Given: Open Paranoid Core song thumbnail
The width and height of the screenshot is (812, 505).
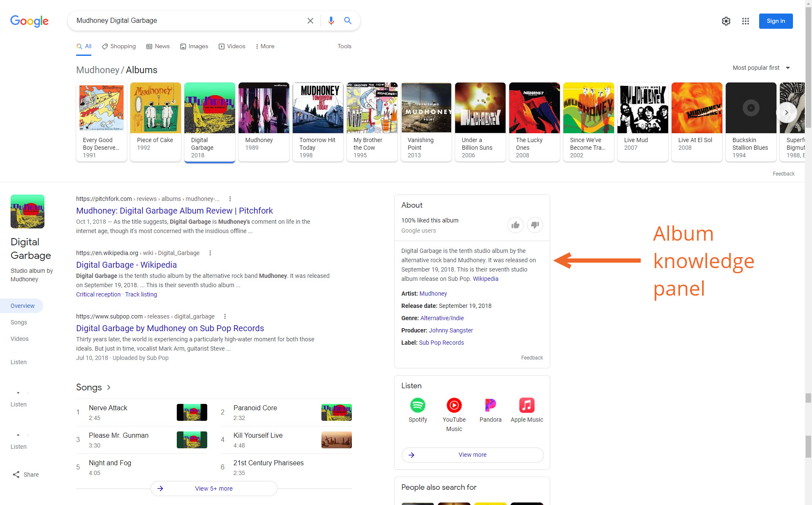Looking at the screenshot, I should coord(336,412).
